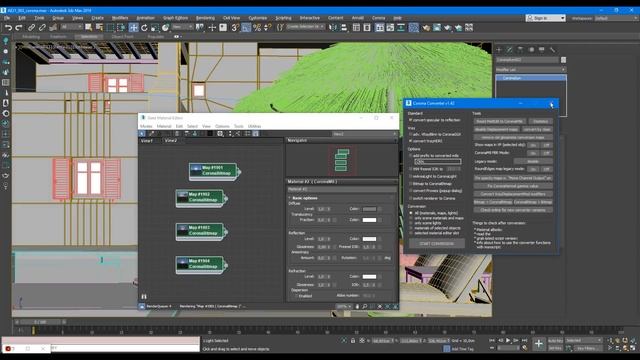Screen dimensions: 640x360
Task: Click the Diffuse color swatch
Action: click(x=369, y=209)
